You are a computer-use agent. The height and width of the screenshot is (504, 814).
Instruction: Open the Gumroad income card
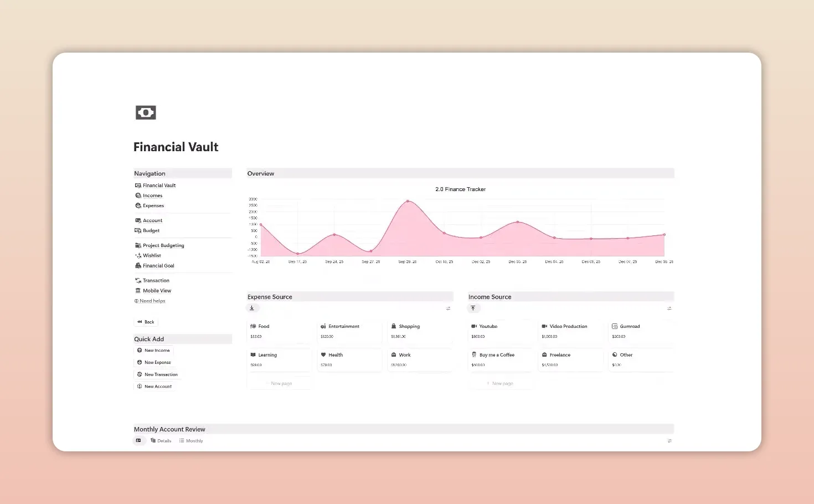[x=641, y=331]
